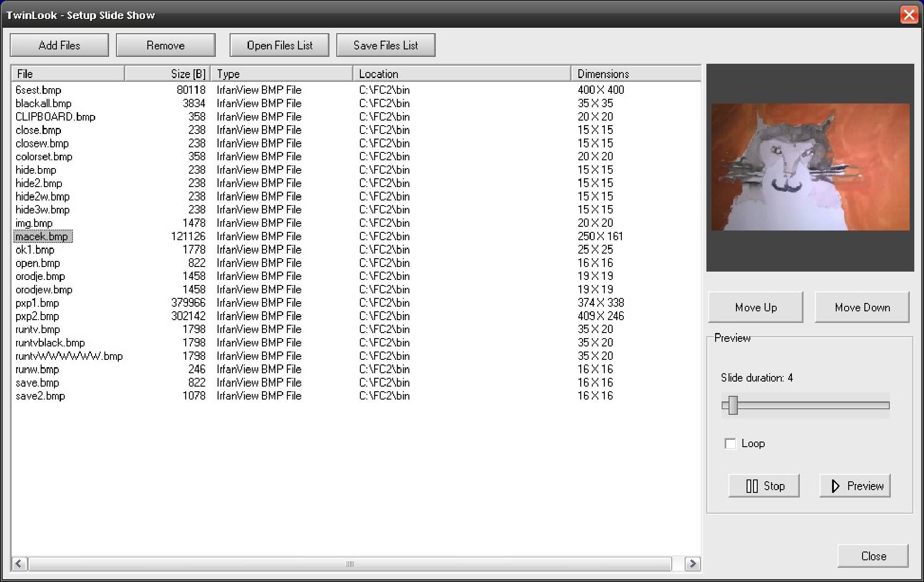Viewport: 924px width, 582px height.
Task: Click the cat preview thumbnail
Action: pos(810,167)
